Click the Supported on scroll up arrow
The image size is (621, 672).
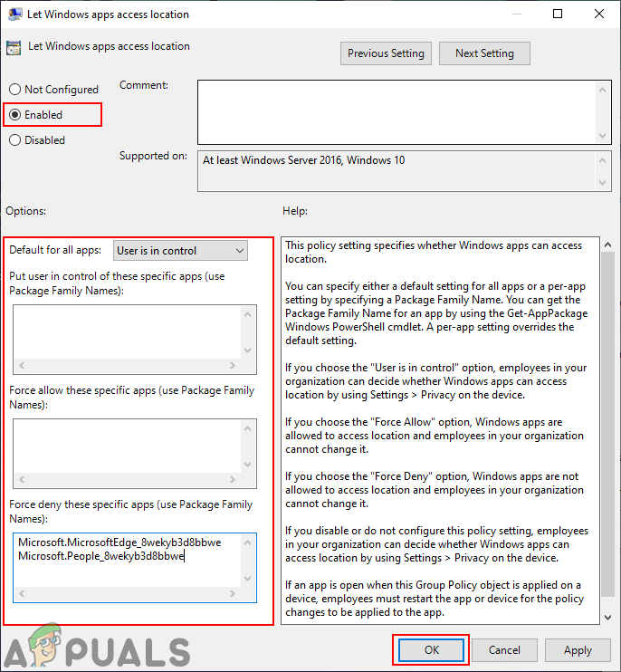tap(603, 160)
